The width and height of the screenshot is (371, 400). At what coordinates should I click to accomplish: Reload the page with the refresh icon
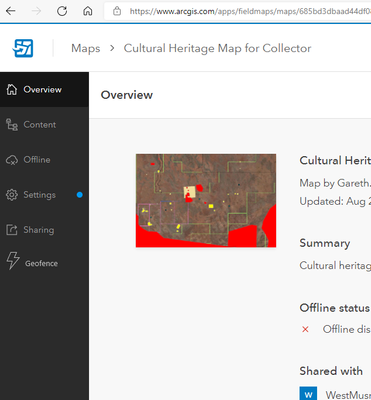tap(62, 11)
